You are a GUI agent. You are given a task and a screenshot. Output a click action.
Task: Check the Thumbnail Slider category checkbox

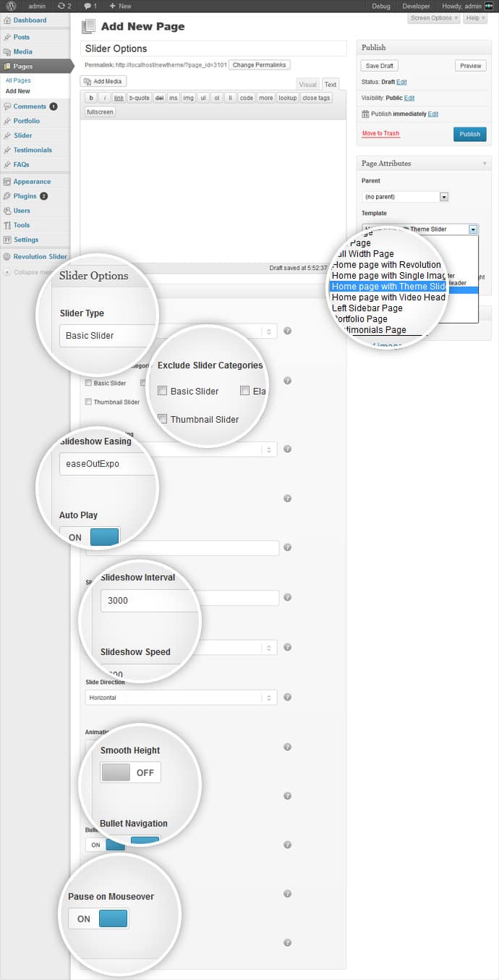163,419
